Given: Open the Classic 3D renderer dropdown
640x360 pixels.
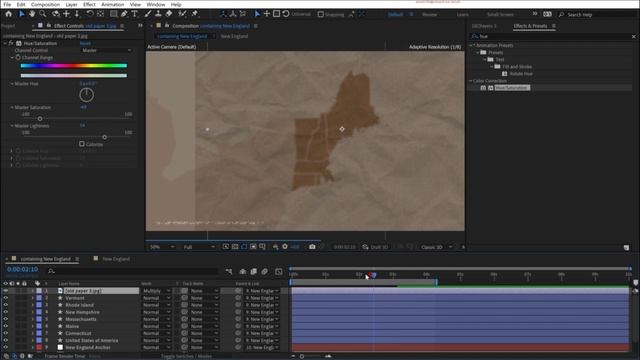Looking at the screenshot, I should pos(436,247).
